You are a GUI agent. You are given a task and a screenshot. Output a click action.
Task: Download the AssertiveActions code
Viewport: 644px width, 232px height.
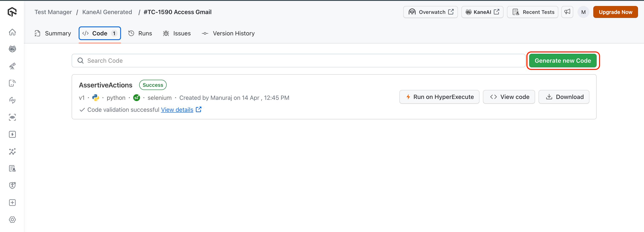click(564, 97)
